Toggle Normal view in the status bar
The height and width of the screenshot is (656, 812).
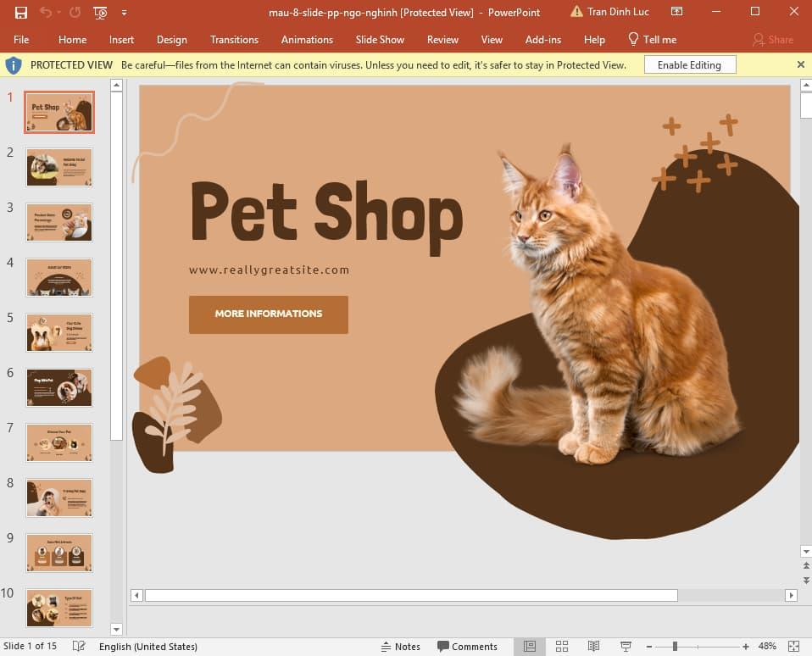(530, 646)
